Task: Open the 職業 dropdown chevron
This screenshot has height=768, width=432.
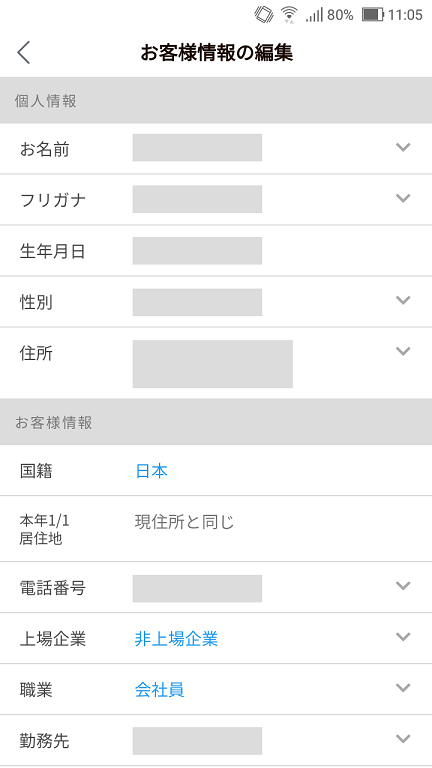Action: [x=403, y=688]
